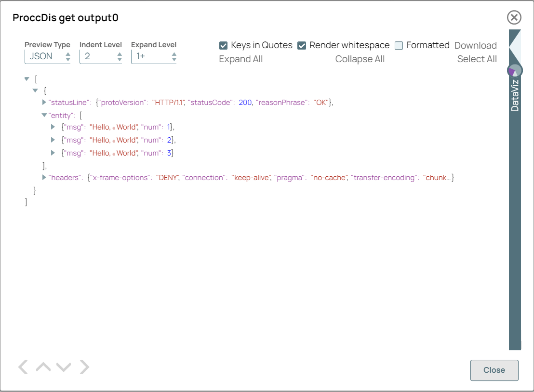Decrease Expand Level with down stepper arrow
534x392 pixels.
175,59
